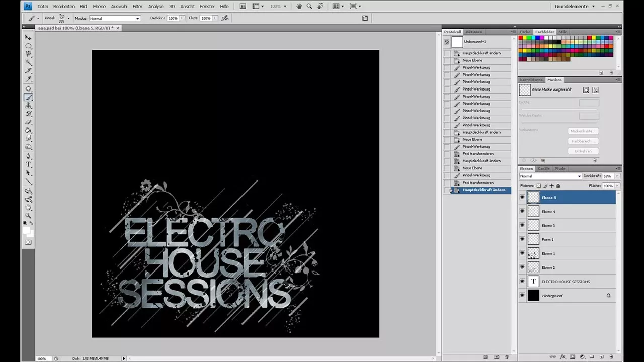
Task: Select the ELECTRO HOUSE SESSIONS text layer
Action: click(x=566, y=282)
